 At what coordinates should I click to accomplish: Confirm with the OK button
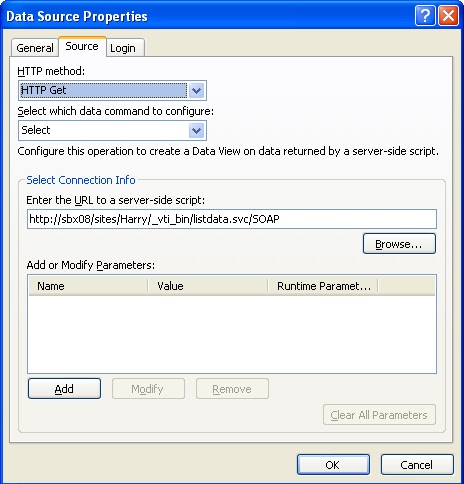(x=333, y=465)
